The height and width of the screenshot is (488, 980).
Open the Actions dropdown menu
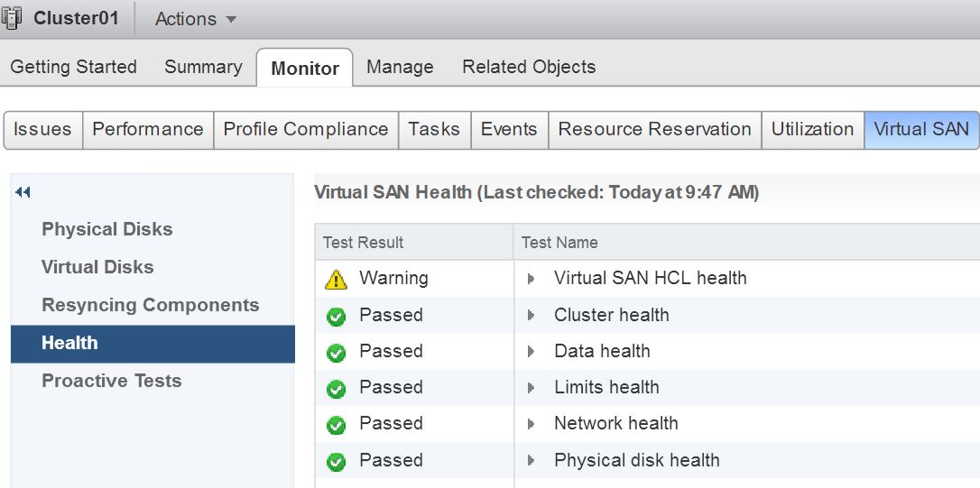(195, 19)
